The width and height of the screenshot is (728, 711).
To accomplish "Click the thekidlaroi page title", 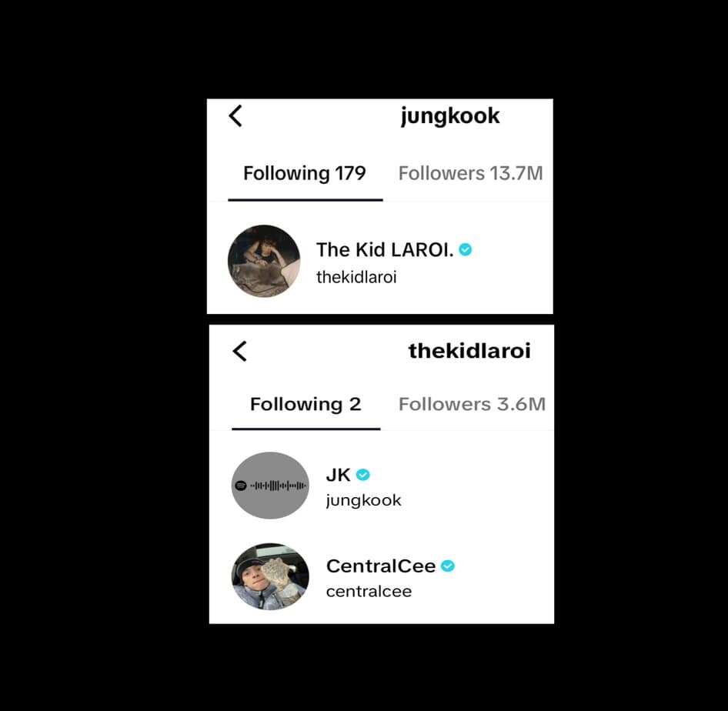I will pyautogui.click(x=470, y=351).
